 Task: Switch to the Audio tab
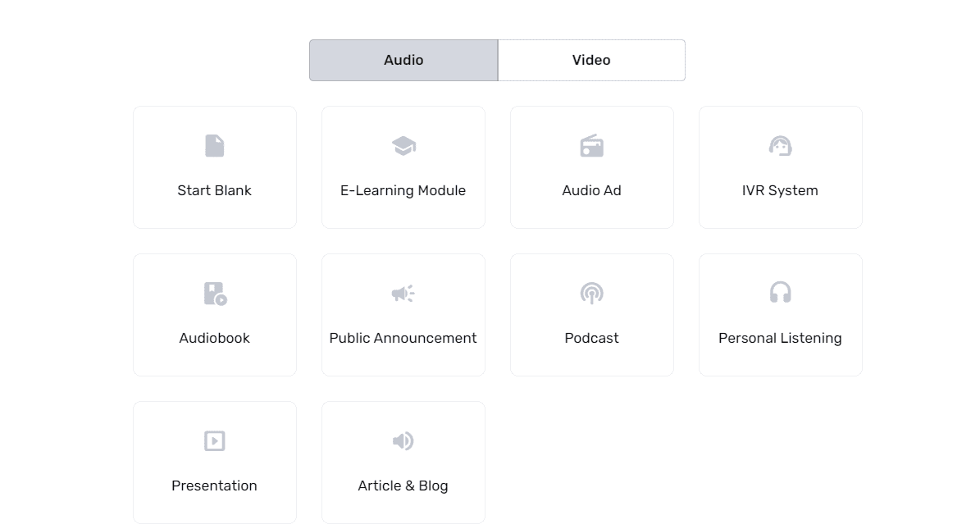403,60
